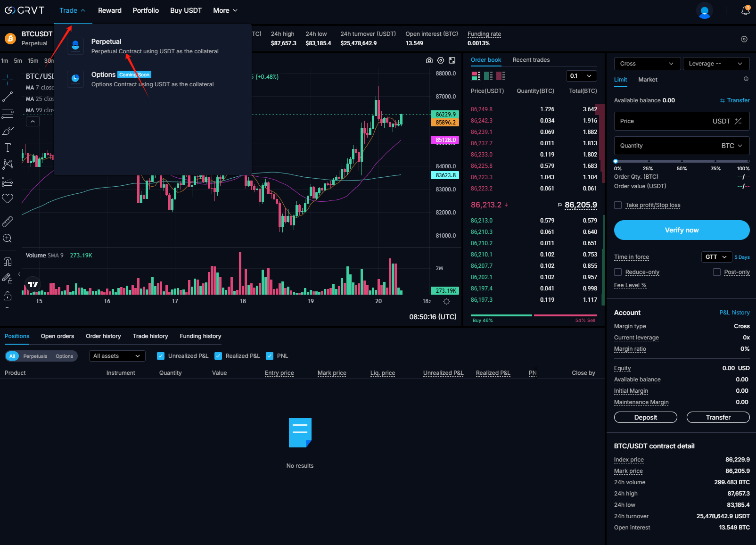Select the text annotation tool
Screen dimensions: 756x545
click(x=8, y=148)
